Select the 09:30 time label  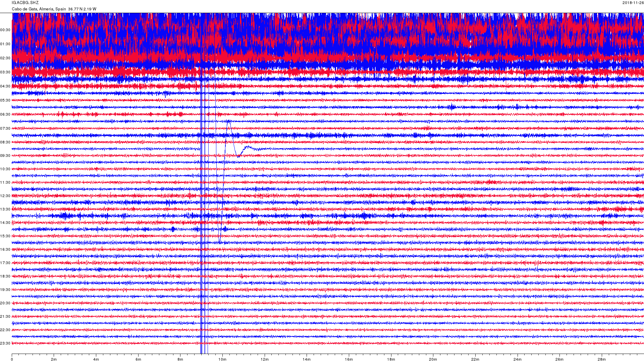5,156
